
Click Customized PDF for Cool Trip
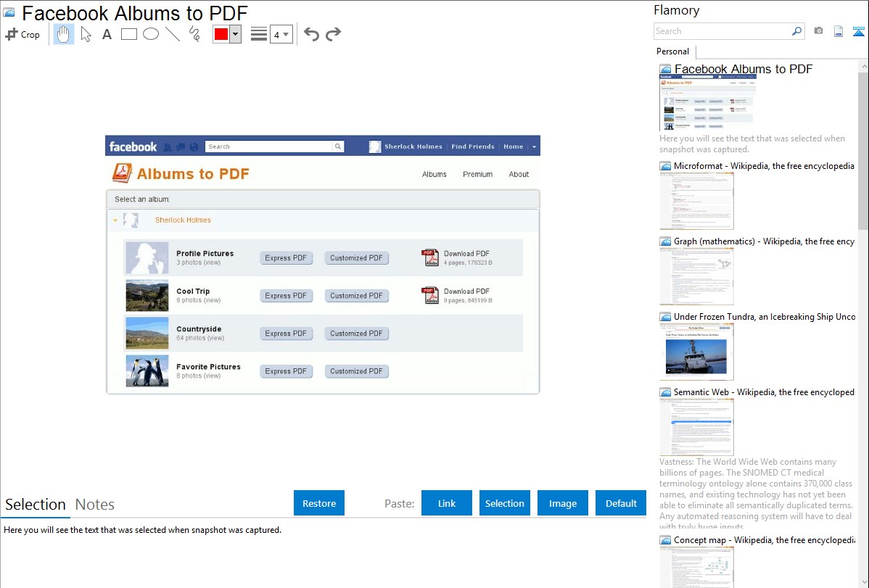[356, 295]
